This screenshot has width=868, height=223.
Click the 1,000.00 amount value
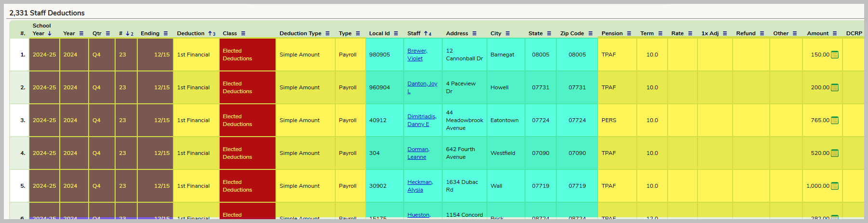[818, 186]
